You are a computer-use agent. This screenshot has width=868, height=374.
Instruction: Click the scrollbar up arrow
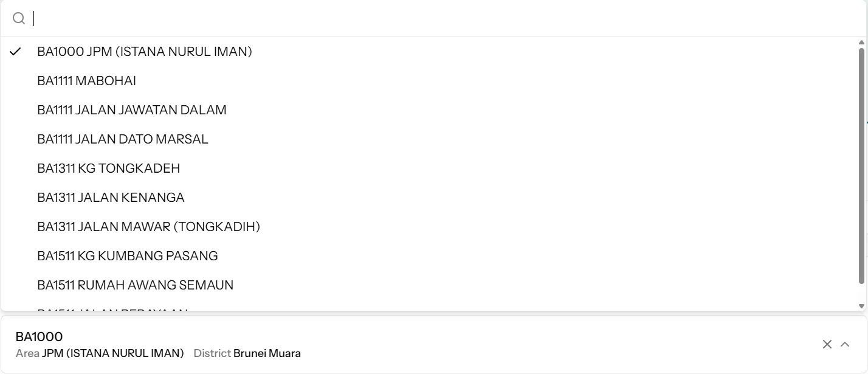(861, 43)
